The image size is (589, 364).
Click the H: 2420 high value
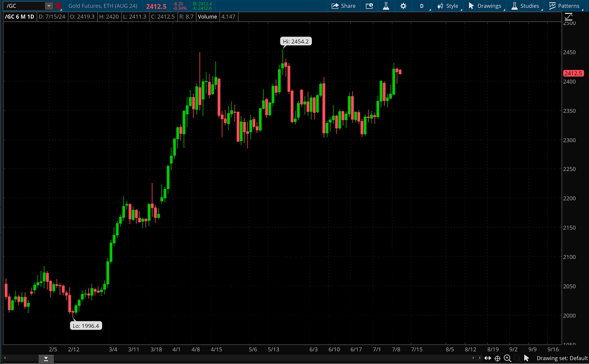coord(109,17)
